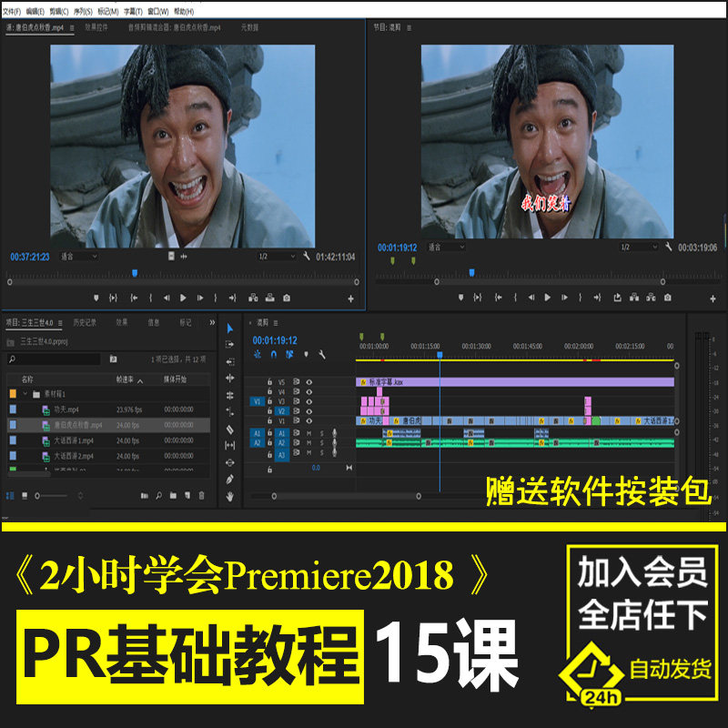Open the timeline settings wrench icon
Image resolution: width=728 pixels, height=728 pixels.
click(x=321, y=354)
